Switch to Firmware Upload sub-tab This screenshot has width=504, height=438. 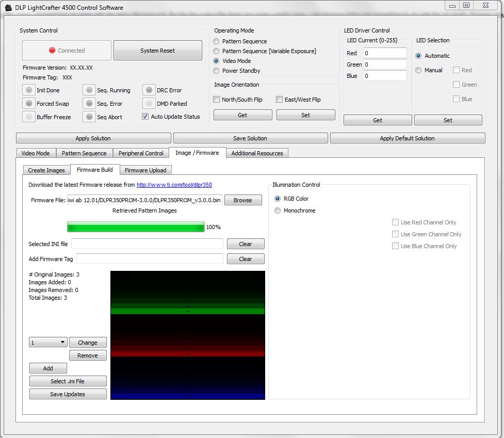pos(145,170)
